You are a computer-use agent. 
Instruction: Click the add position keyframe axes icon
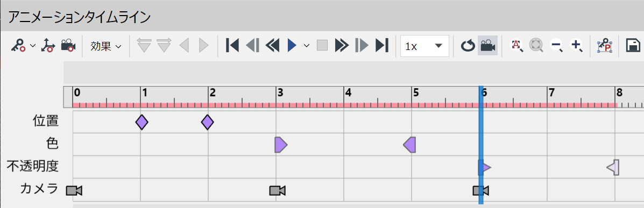click(x=48, y=46)
